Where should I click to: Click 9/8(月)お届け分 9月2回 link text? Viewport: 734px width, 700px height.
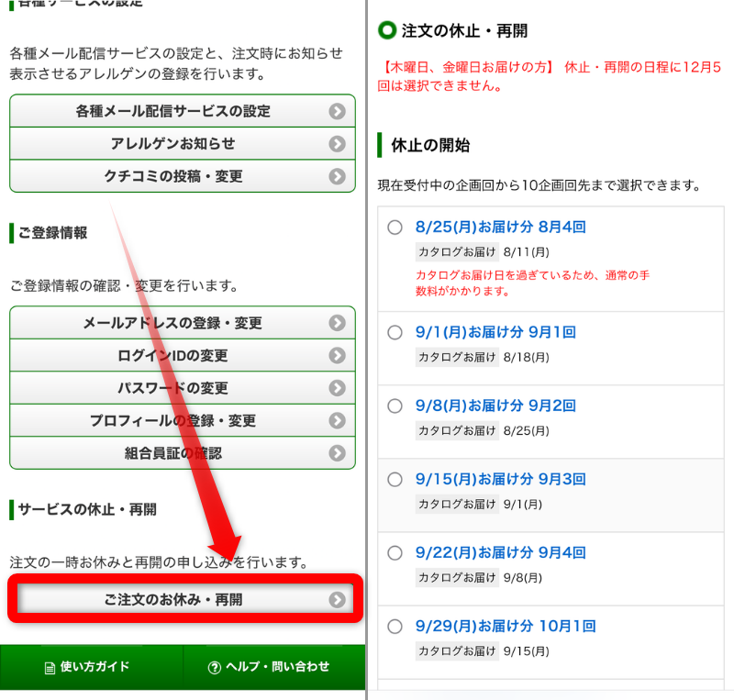495,406
